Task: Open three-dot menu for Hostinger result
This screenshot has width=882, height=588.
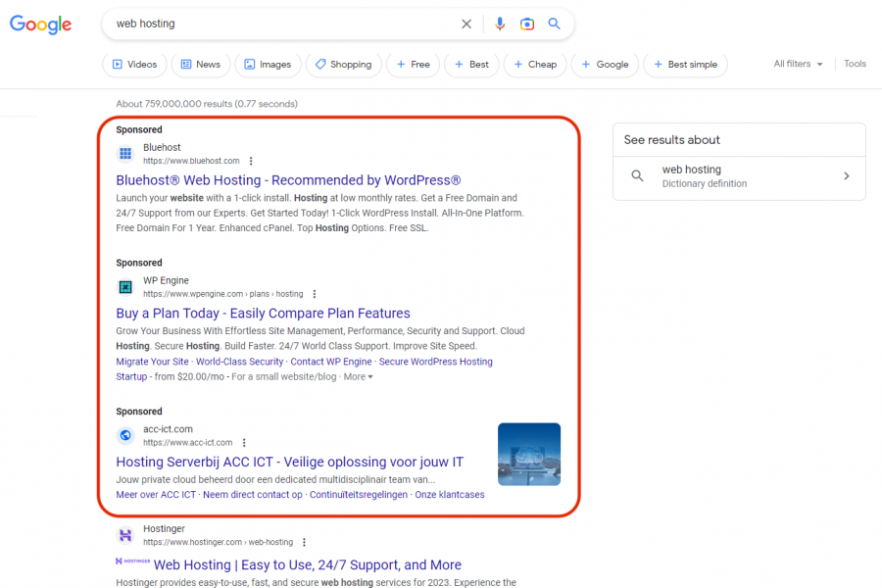Action: (304, 542)
